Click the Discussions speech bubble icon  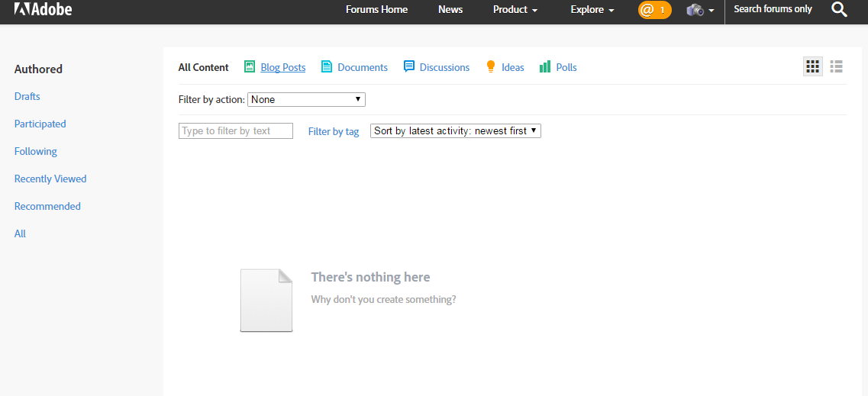pos(409,67)
